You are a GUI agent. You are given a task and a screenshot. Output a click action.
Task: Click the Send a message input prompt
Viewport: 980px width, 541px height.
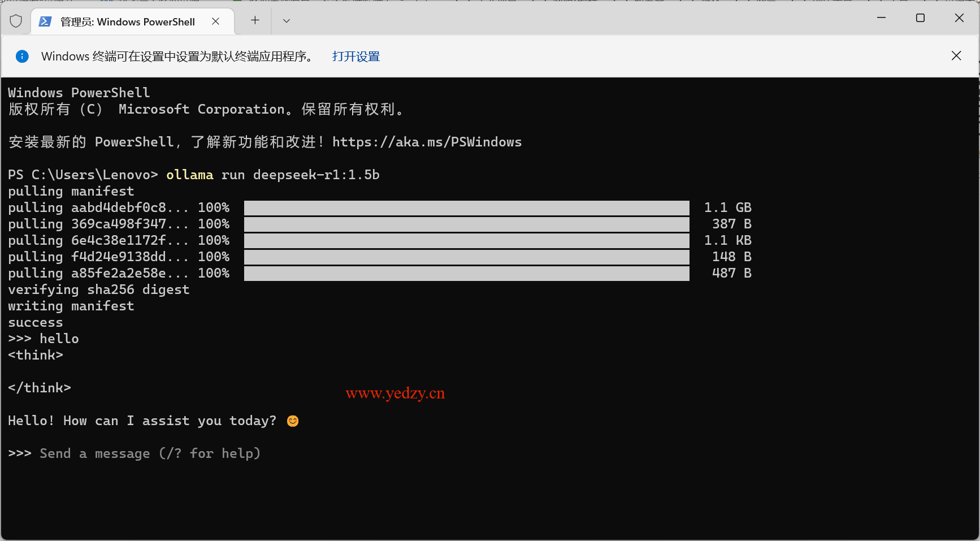(150, 453)
